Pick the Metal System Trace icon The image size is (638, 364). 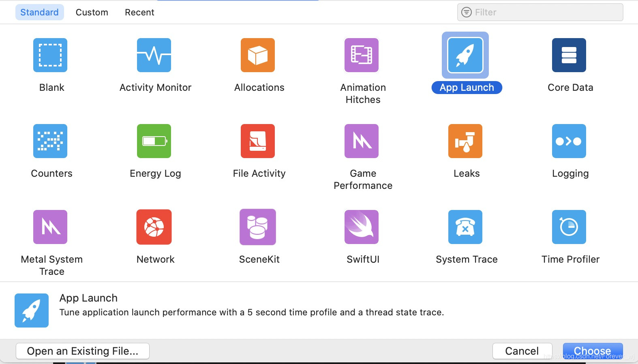pos(50,227)
